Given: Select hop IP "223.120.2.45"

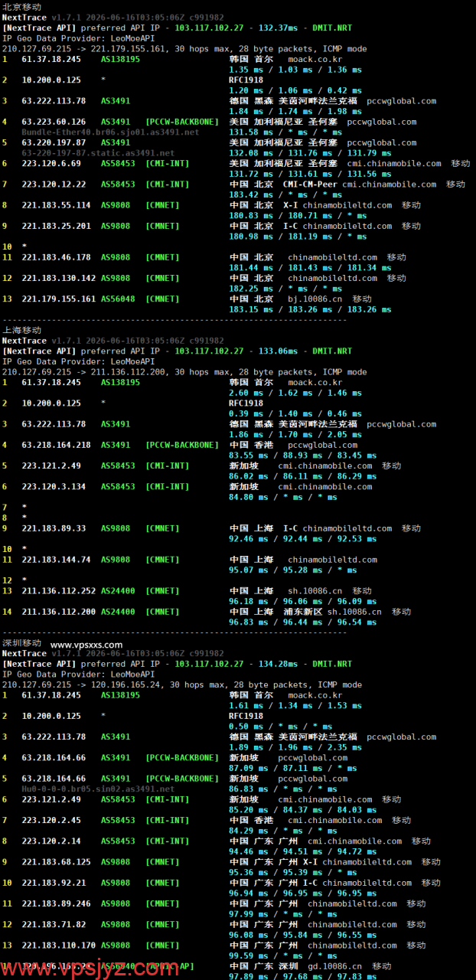Looking at the screenshot, I should (51, 820).
